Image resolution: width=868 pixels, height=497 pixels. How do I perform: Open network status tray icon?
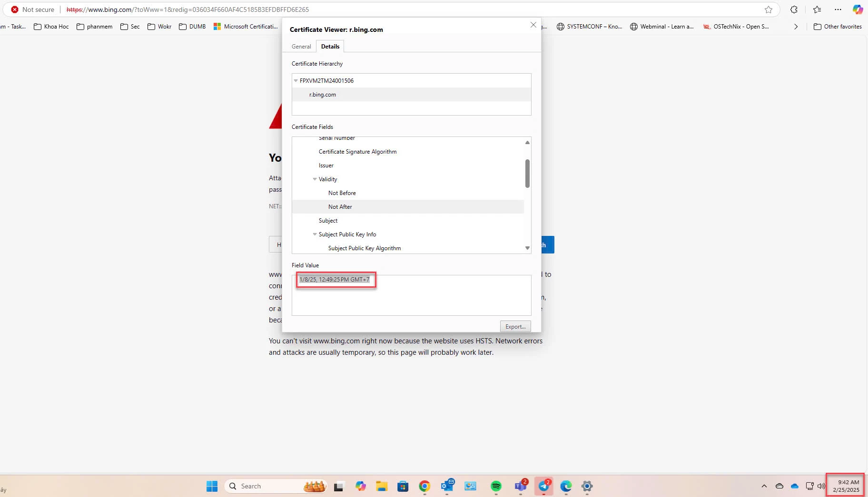coord(809,486)
